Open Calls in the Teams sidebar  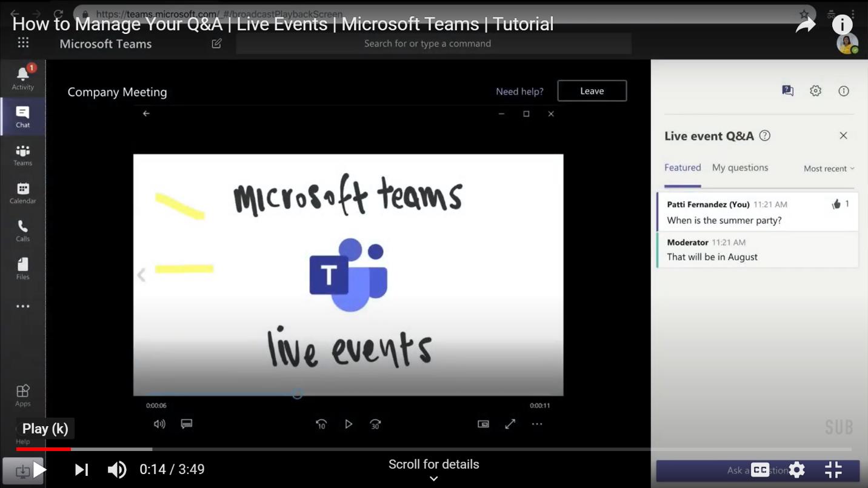click(22, 230)
